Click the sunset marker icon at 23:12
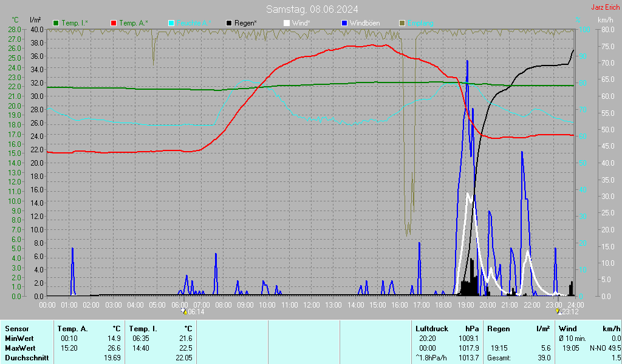This screenshot has width=622, height=364. pyautogui.click(x=558, y=311)
